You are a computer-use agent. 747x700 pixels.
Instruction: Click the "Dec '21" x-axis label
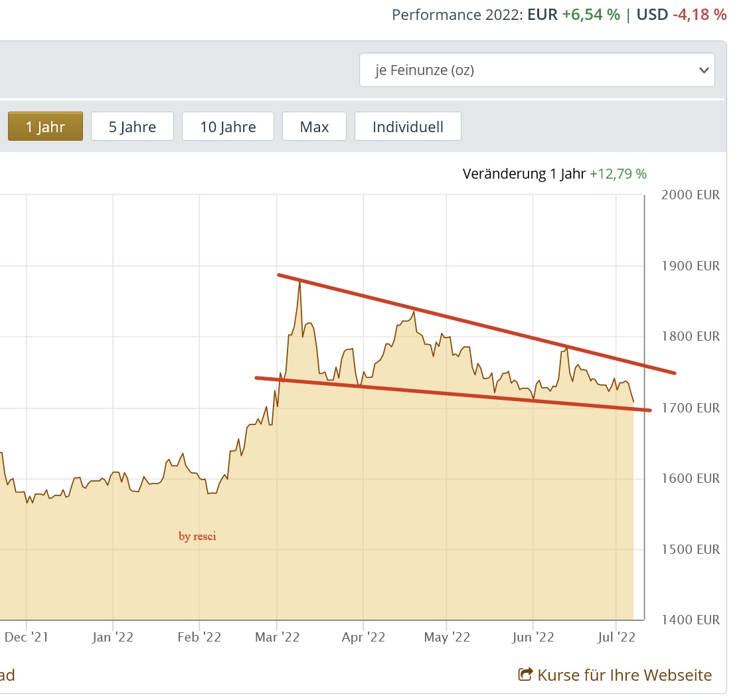coord(27,638)
